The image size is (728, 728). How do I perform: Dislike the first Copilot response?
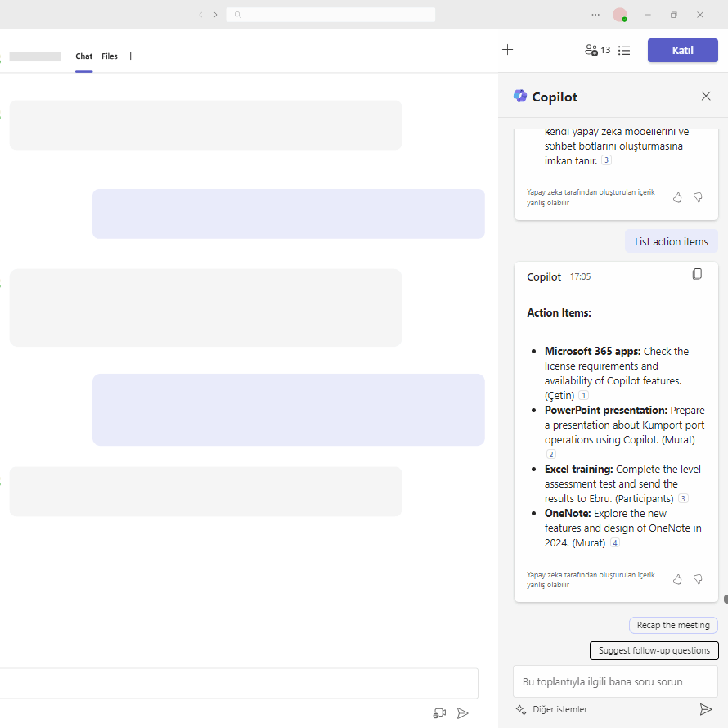point(698,197)
